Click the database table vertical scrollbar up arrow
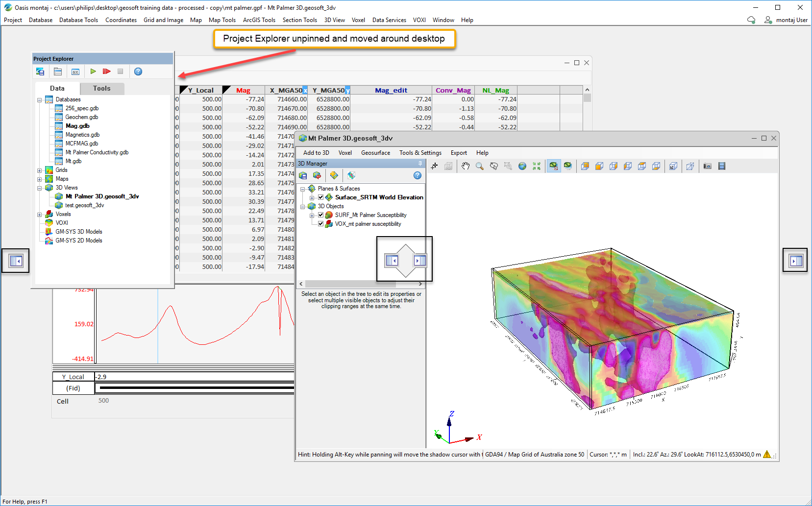812x506 pixels. (587, 90)
